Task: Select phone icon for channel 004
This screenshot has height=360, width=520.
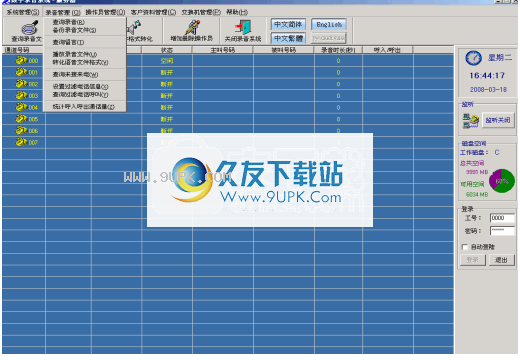Action: click(21, 107)
